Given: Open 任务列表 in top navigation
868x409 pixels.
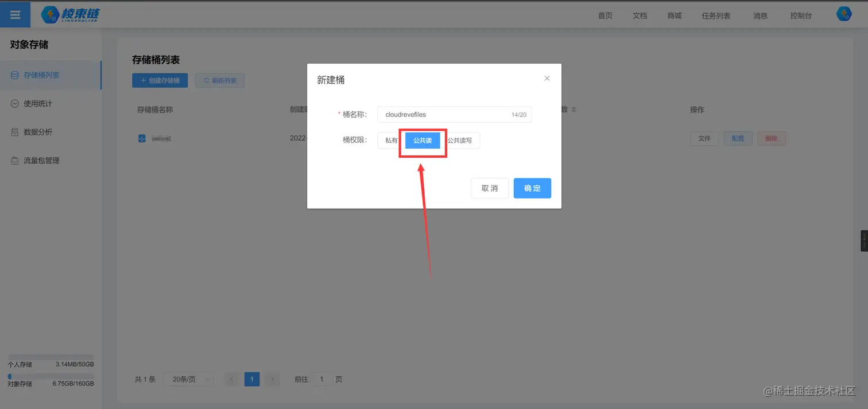Looking at the screenshot, I should pyautogui.click(x=716, y=15).
